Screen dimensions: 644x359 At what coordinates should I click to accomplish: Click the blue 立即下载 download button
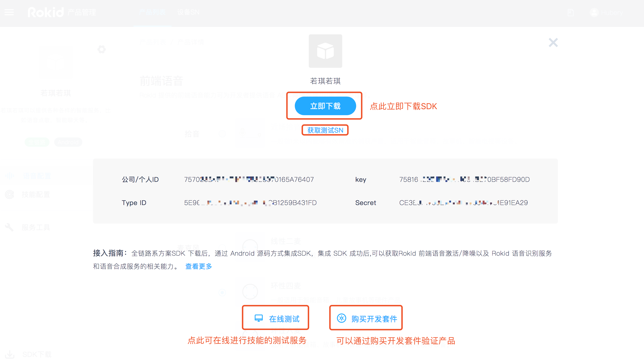click(x=325, y=106)
